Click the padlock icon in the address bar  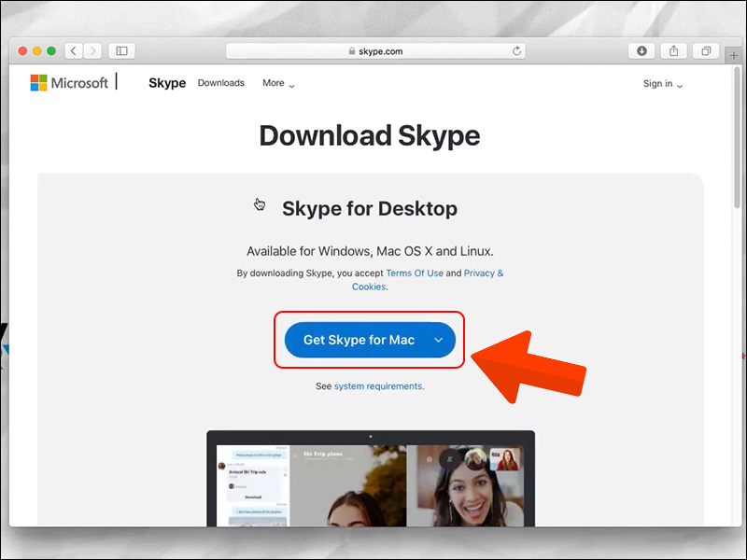[352, 51]
